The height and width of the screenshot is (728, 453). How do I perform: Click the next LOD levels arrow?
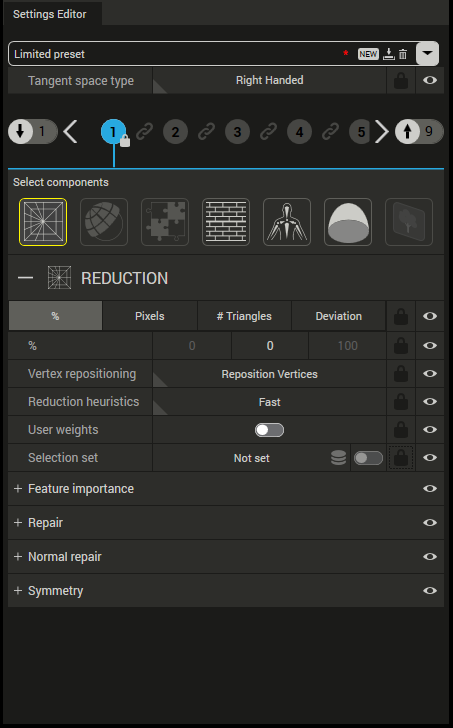[x=382, y=132]
